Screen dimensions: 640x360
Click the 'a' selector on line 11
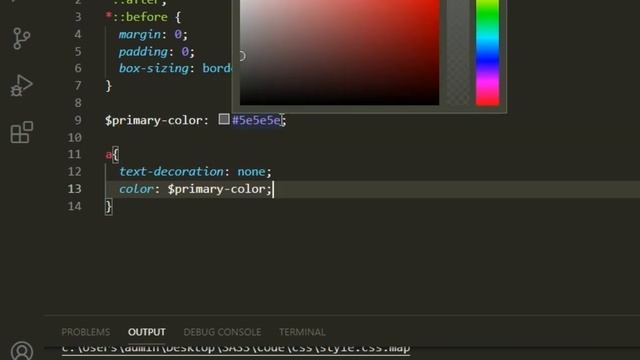tap(108, 155)
